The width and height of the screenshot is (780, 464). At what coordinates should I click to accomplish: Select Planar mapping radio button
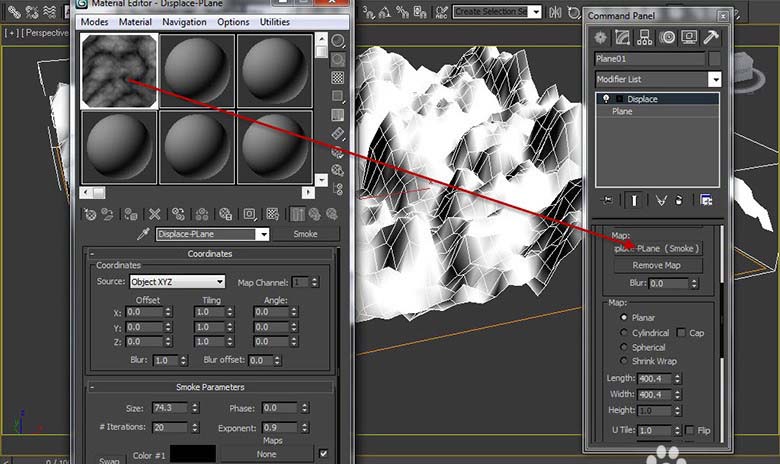click(623, 317)
